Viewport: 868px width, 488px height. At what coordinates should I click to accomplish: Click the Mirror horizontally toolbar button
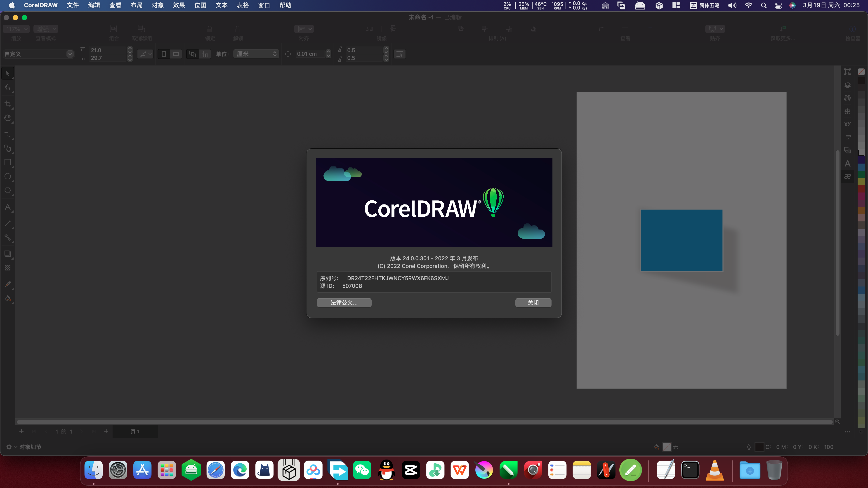pos(369,29)
